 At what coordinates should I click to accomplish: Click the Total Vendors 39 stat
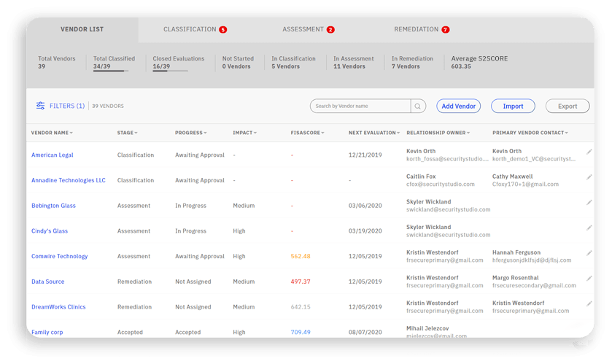pyautogui.click(x=57, y=63)
